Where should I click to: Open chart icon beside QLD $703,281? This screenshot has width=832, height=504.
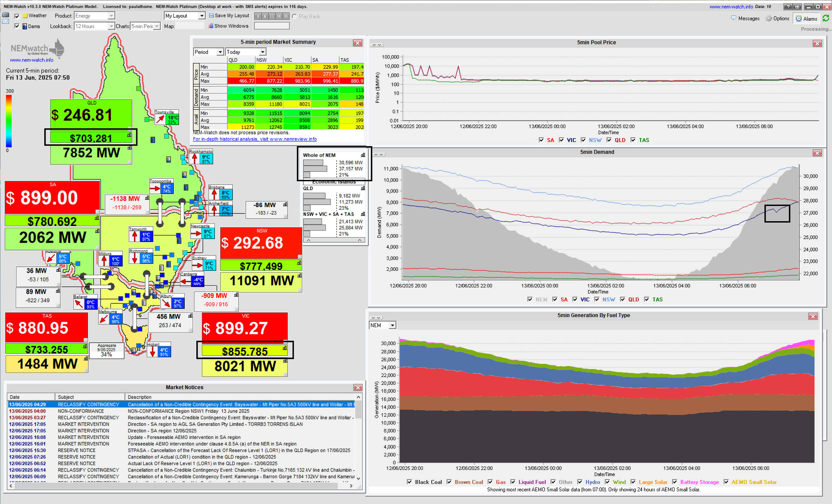129,135
